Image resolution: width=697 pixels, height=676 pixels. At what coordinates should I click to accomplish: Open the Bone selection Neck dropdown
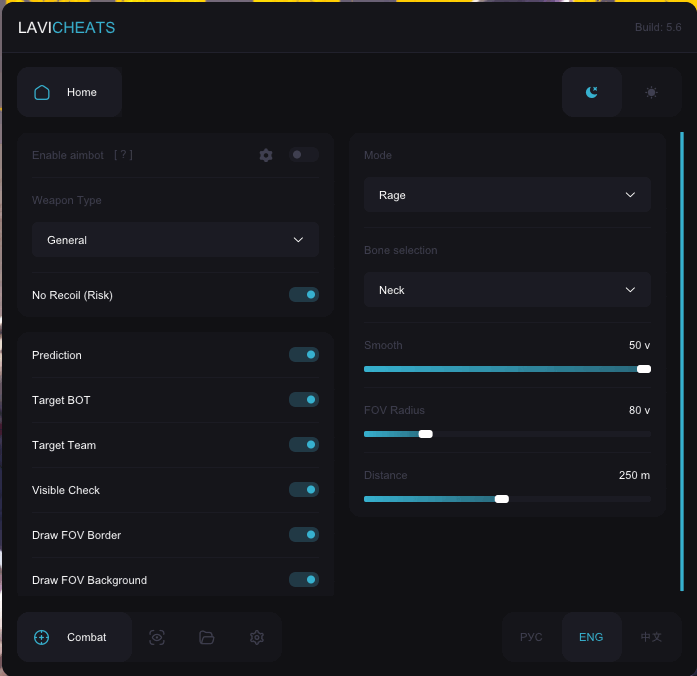[x=507, y=290]
